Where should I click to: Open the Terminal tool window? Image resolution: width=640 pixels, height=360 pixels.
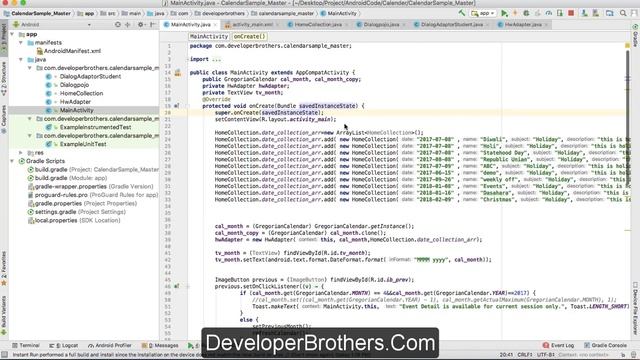(26, 345)
